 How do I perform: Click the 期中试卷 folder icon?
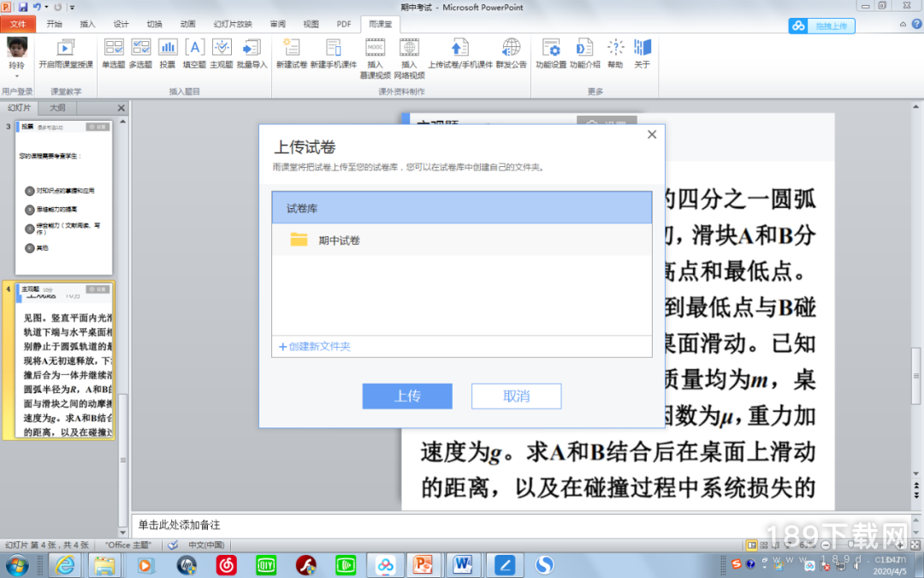click(x=299, y=239)
